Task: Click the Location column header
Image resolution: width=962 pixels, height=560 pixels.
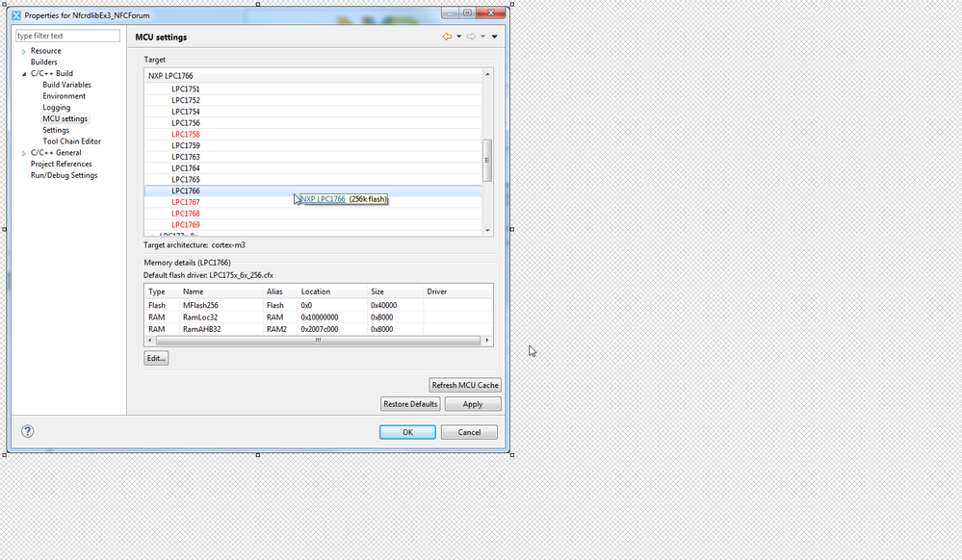Action: [331, 292]
